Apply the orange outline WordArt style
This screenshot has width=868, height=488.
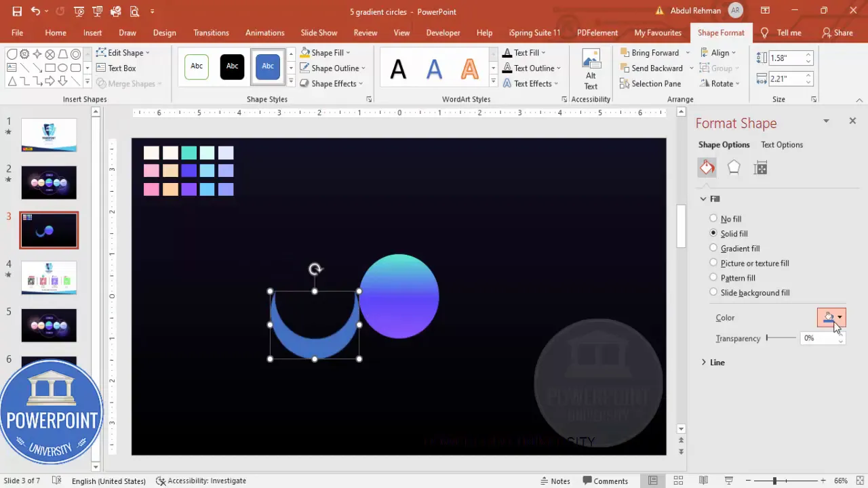(x=469, y=68)
